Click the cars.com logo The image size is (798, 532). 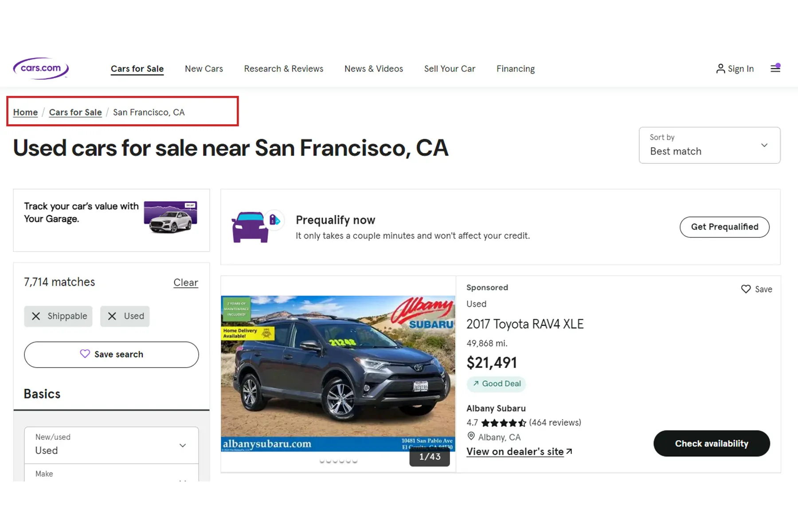[x=41, y=68]
